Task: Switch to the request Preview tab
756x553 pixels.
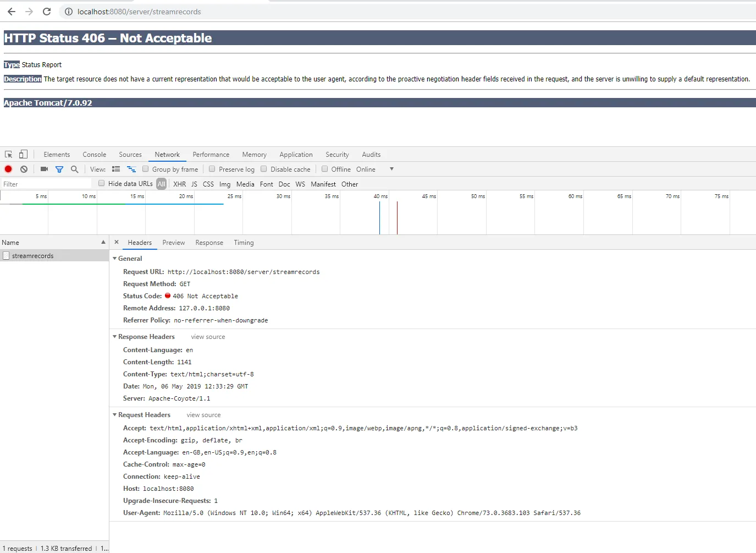Action: 174,243
